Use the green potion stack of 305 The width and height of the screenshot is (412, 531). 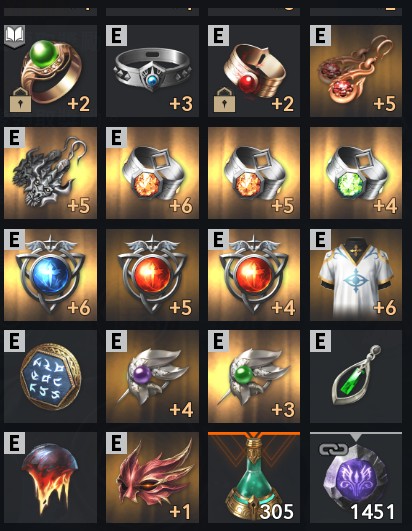(x=254, y=478)
